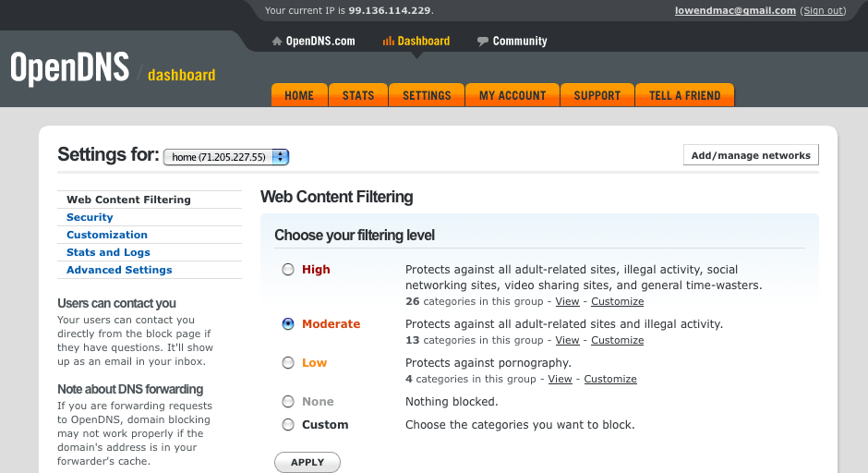Image resolution: width=868 pixels, height=473 pixels.
Task: Click the Choose your filtering level heading
Action: 355,236
